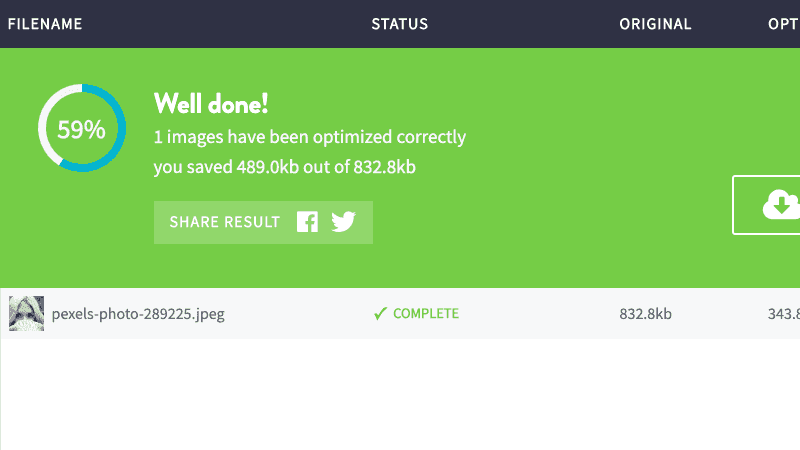Click the pexels-photo-289225.jpeg filename
800x450 pixels.
click(x=138, y=314)
